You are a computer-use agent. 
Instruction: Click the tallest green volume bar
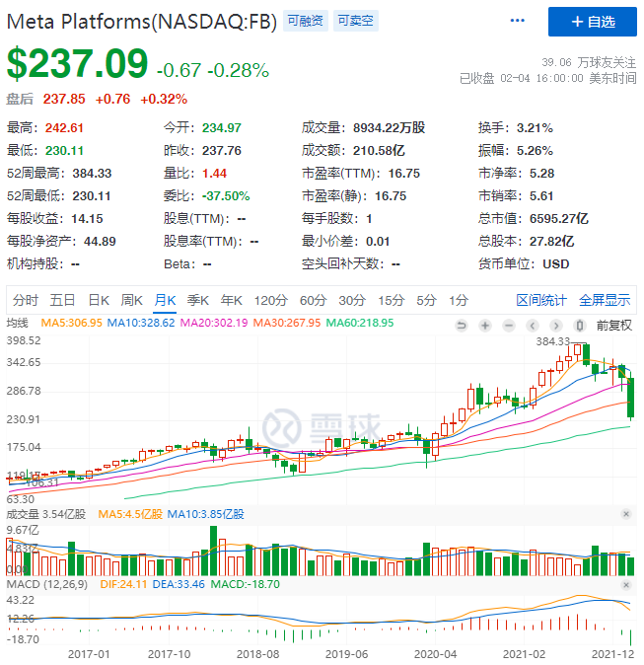click(x=213, y=551)
